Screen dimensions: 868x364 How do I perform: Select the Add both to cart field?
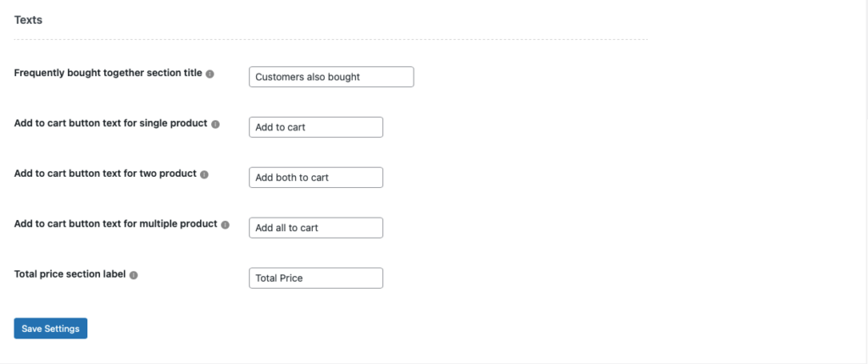click(315, 178)
